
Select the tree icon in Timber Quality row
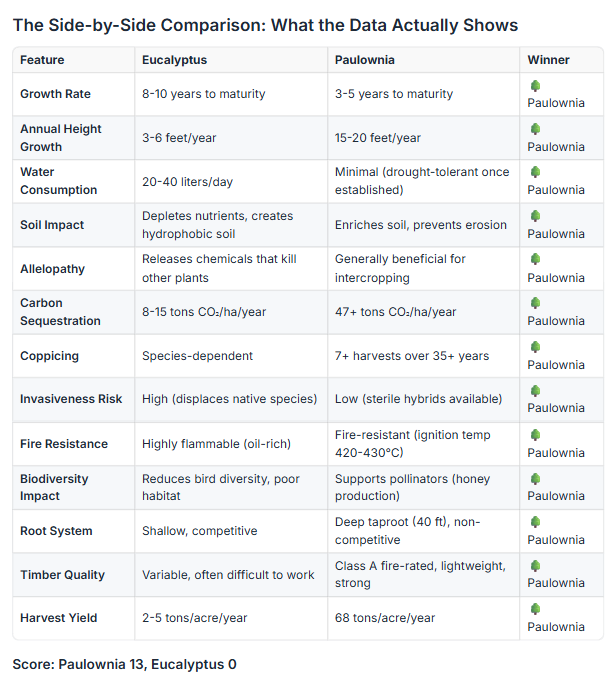(535, 566)
